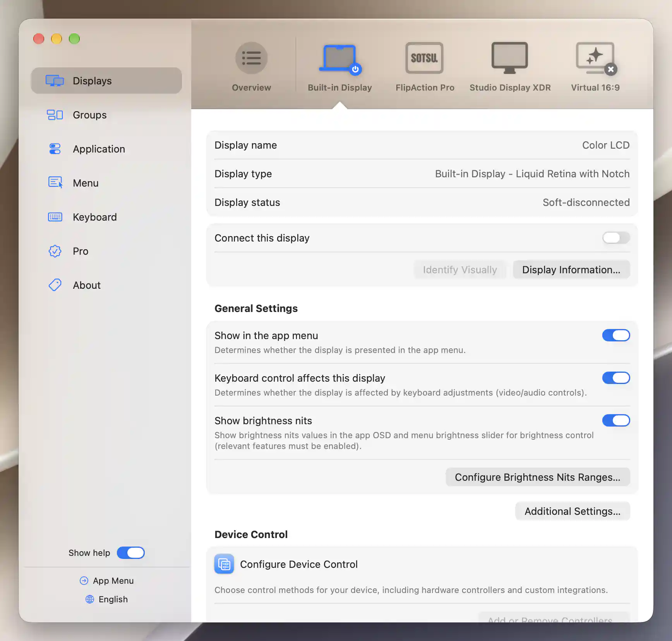Toggle the Show help switch
This screenshot has width=672, height=641.
(x=131, y=553)
